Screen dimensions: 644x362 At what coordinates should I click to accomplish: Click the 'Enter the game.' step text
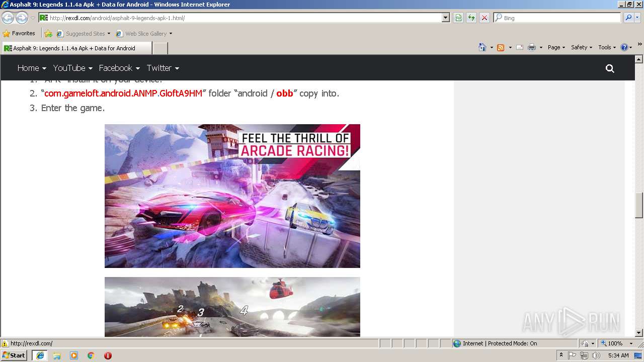pyautogui.click(x=73, y=108)
